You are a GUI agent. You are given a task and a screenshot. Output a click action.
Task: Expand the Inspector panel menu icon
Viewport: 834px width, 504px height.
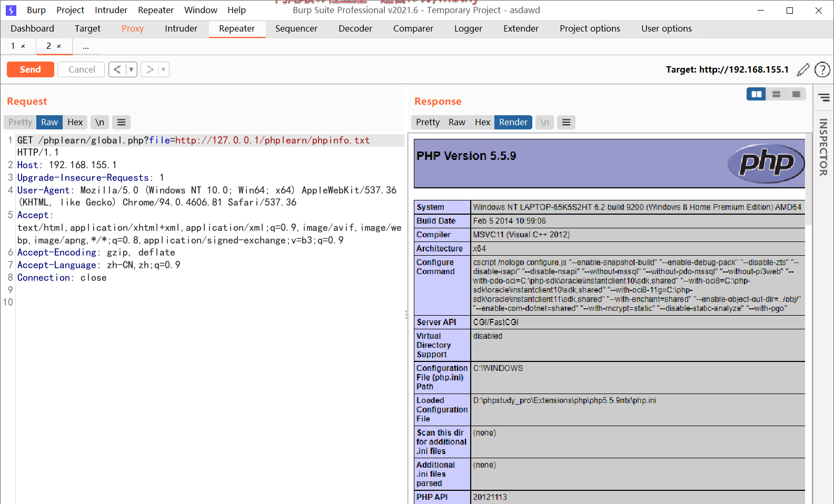824,97
